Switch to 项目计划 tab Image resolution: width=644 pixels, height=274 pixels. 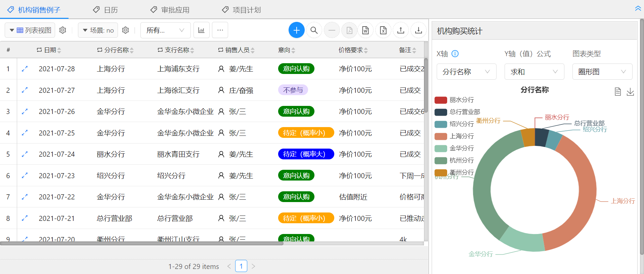[x=242, y=10]
